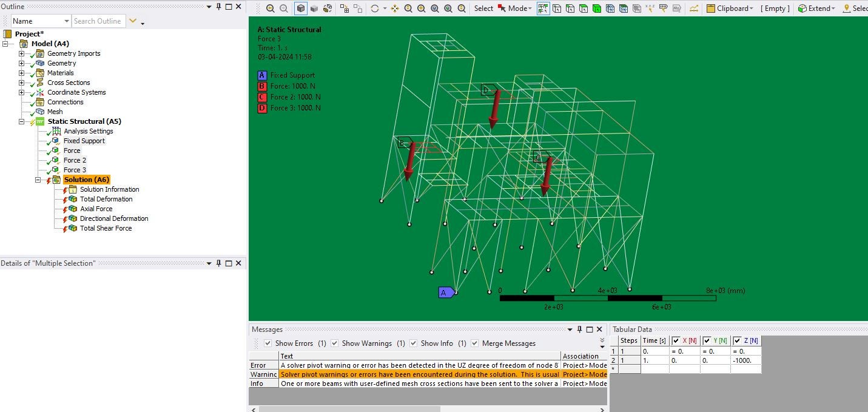Pin the Messages panel with pushpin icon
The image size is (868, 412).
(x=579, y=329)
